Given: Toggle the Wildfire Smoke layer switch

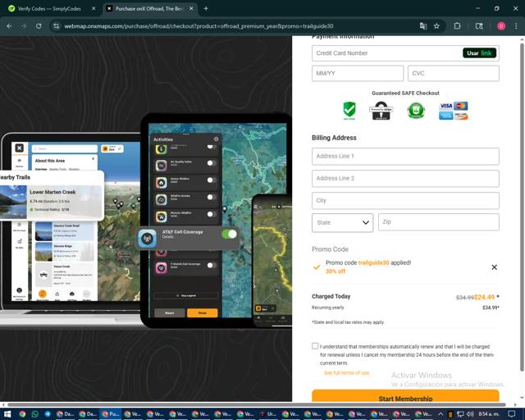Looking at the screenshot, I should tap(212, 197).
